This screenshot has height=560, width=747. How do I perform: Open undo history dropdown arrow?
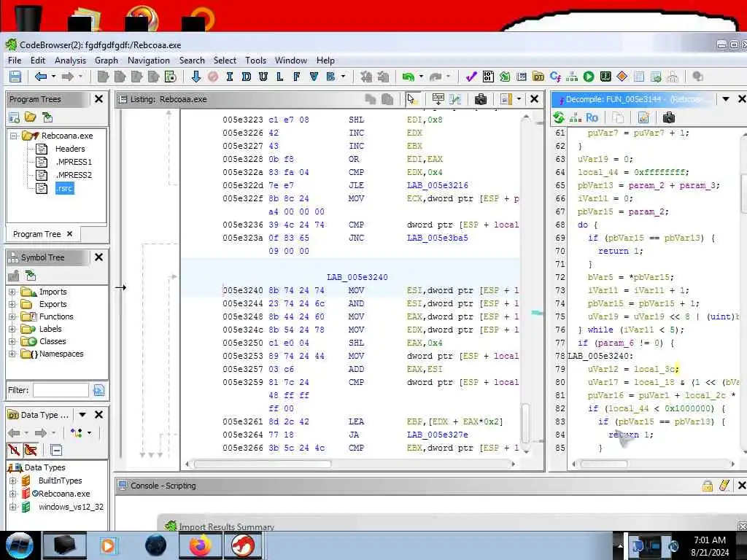421,76
